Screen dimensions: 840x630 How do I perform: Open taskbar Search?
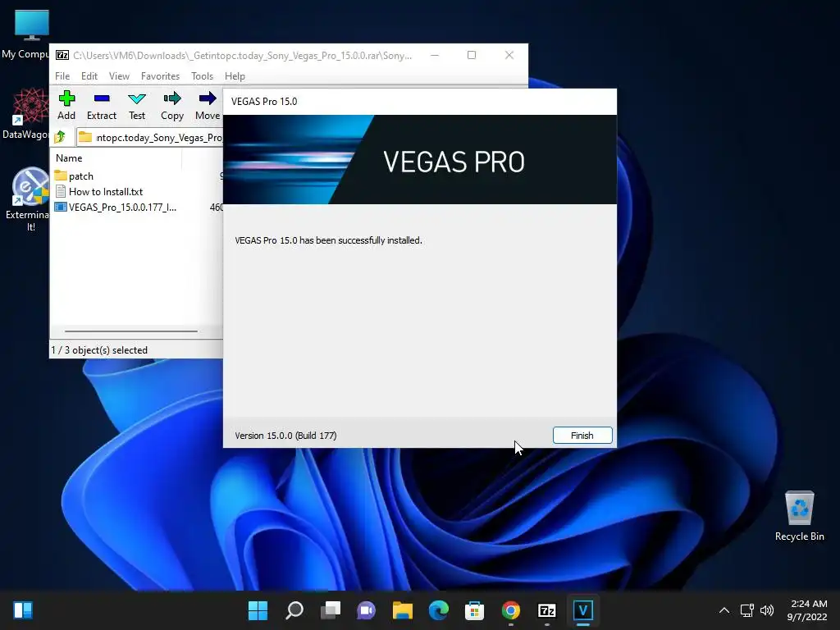pyautogui.click(x=294, y=609)
